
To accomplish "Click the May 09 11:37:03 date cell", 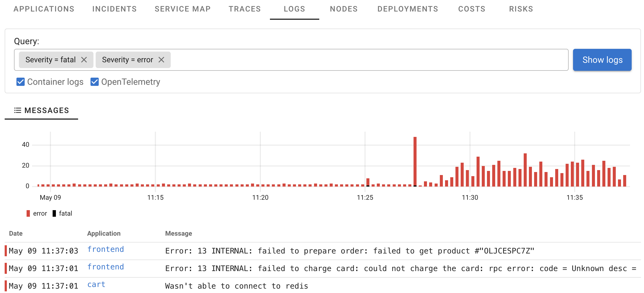I will [x=43, y=251].
